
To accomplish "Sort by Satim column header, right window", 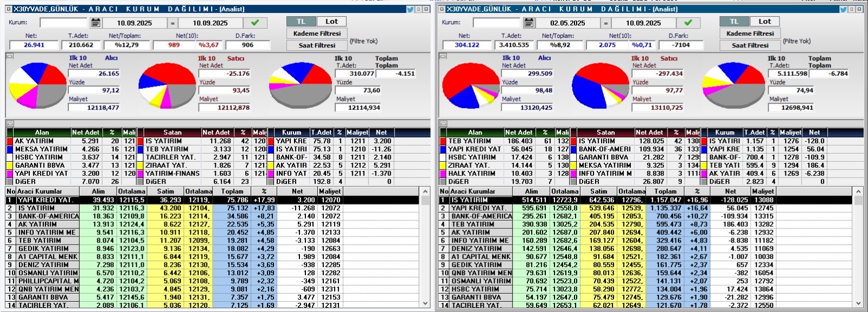I will [x=598, y=192].
